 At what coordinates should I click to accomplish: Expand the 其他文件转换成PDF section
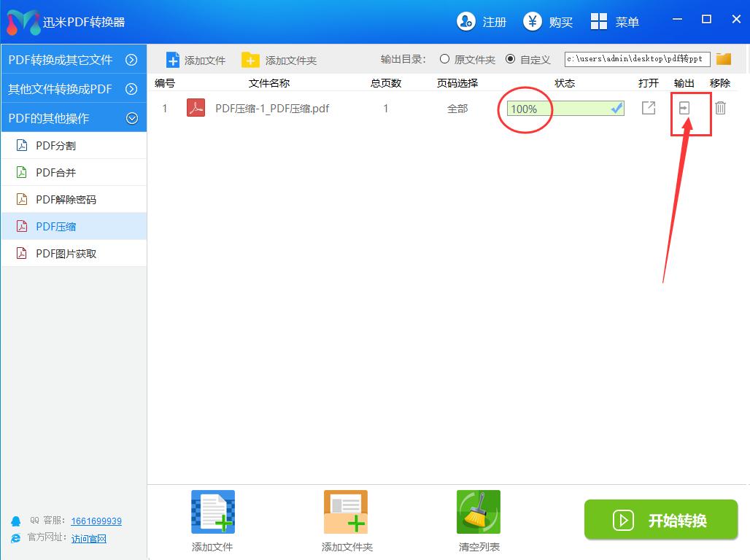tap(74, 89)
